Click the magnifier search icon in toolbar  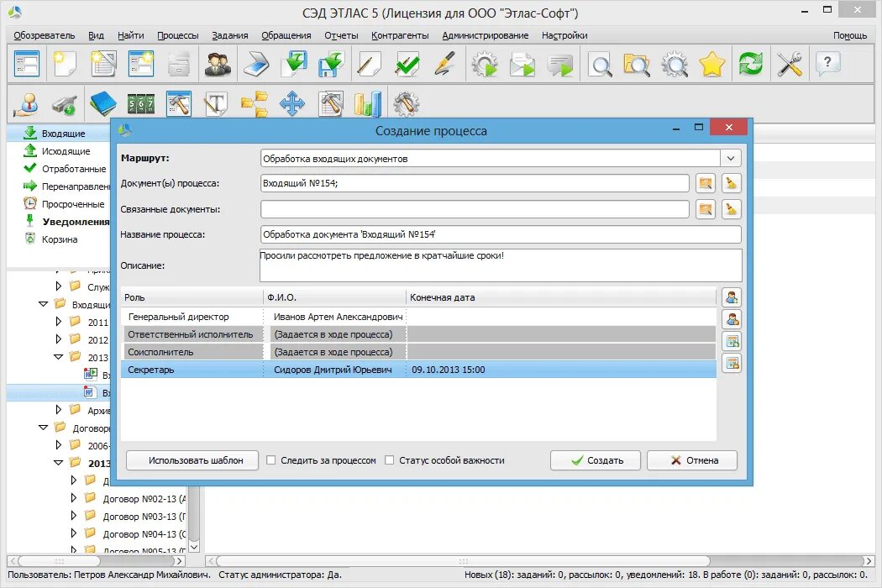[x=601, y=64]
